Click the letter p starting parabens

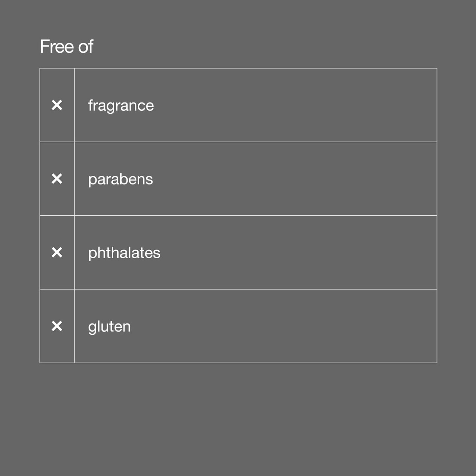pos(92,180)
